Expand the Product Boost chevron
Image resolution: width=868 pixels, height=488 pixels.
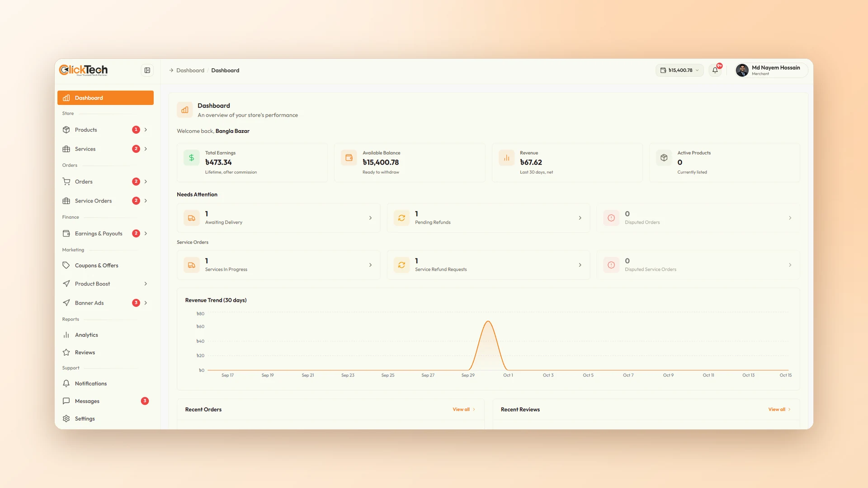(x=146, y=284)
